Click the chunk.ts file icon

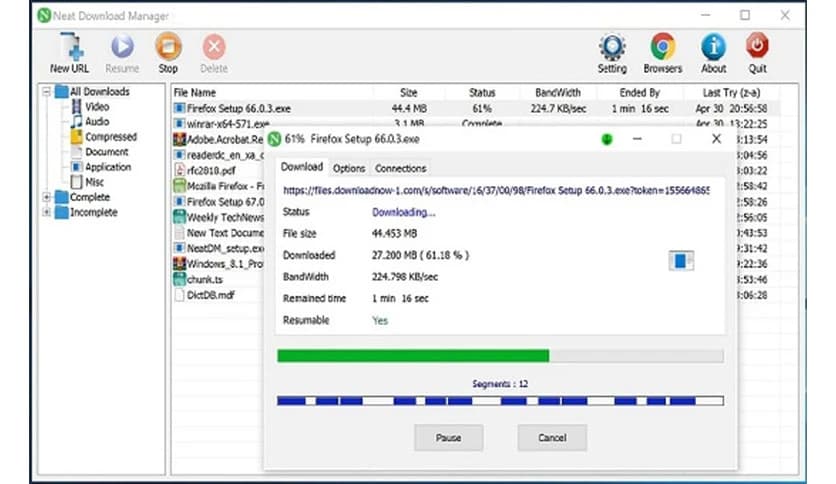[179, 279]
